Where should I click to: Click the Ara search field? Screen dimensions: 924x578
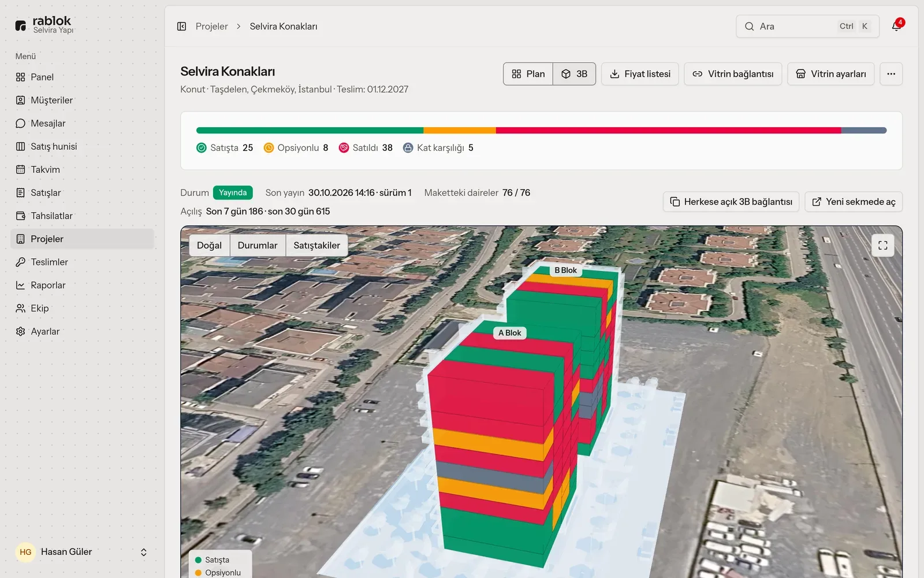(807, 27)
